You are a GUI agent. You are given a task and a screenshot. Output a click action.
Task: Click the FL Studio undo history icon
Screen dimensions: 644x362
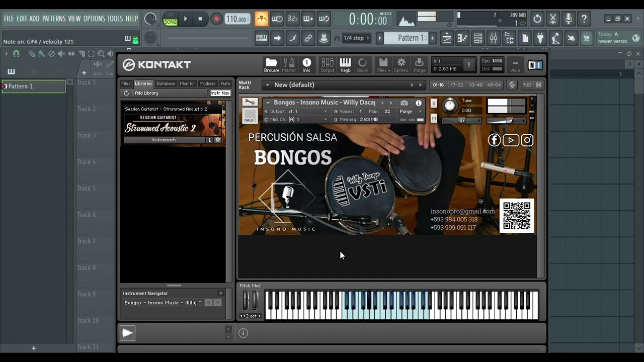[x=537, y=19]
